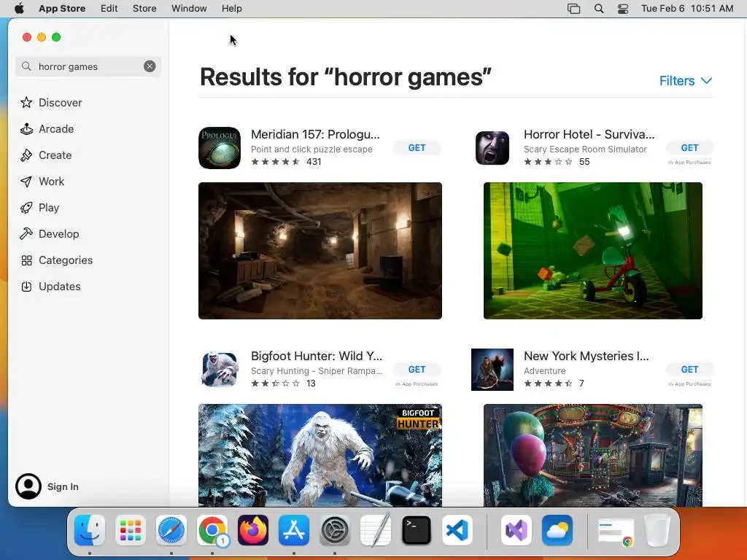Open Horror Hotel screaming face icon

click(492, 147)
